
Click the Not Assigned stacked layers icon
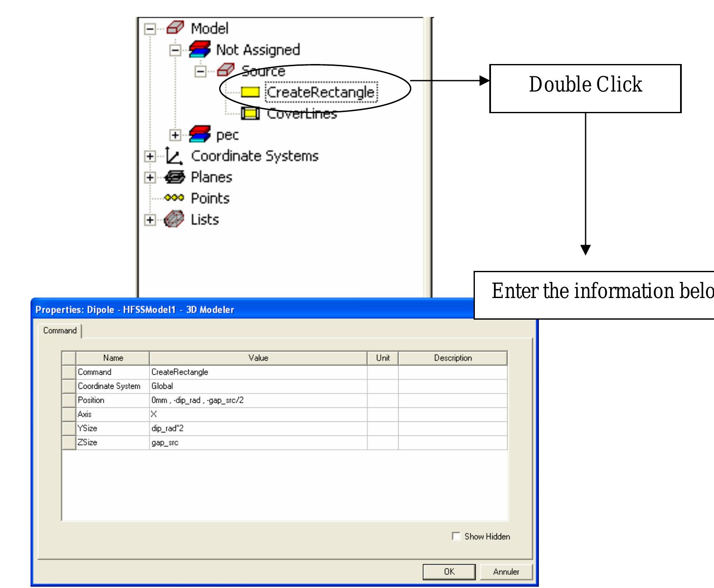(200, 49)
